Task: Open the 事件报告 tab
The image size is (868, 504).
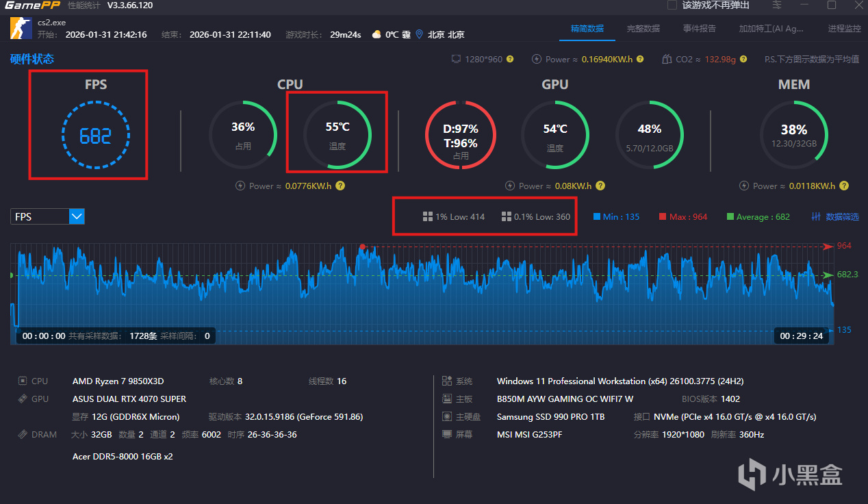Action: tap(699, 29)
